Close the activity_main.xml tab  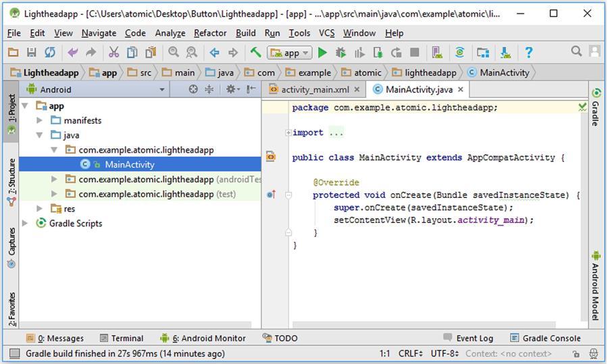click(x=357, y=90)
